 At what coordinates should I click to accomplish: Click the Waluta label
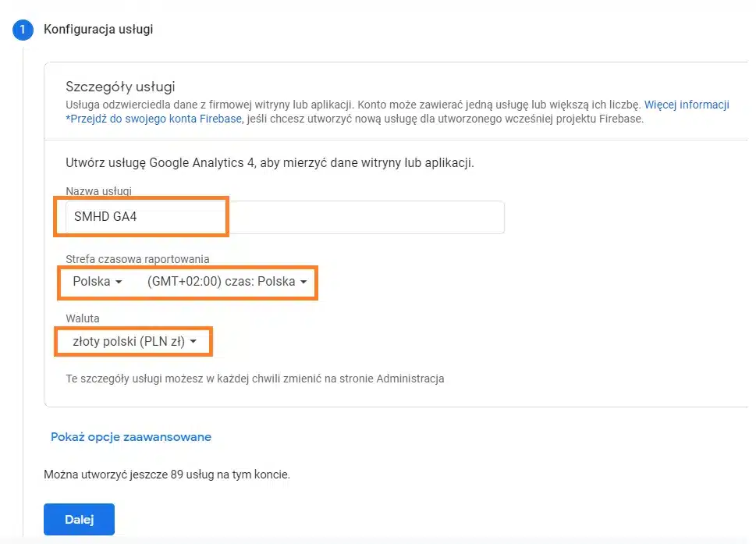point(83,318)
